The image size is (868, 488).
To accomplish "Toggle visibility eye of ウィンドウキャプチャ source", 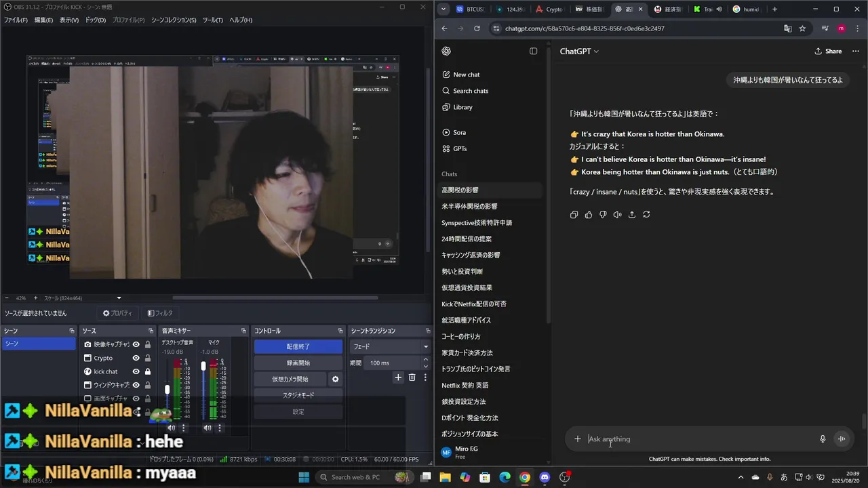I will [136, 385].
